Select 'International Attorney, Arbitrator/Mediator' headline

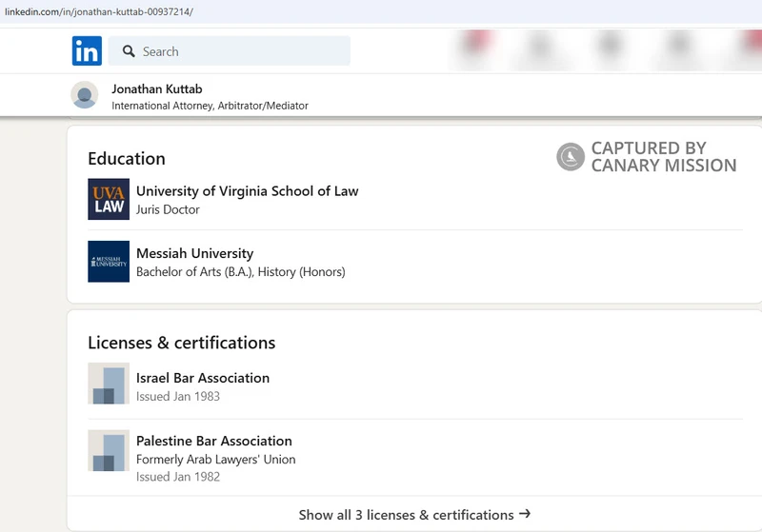[210, 106]
